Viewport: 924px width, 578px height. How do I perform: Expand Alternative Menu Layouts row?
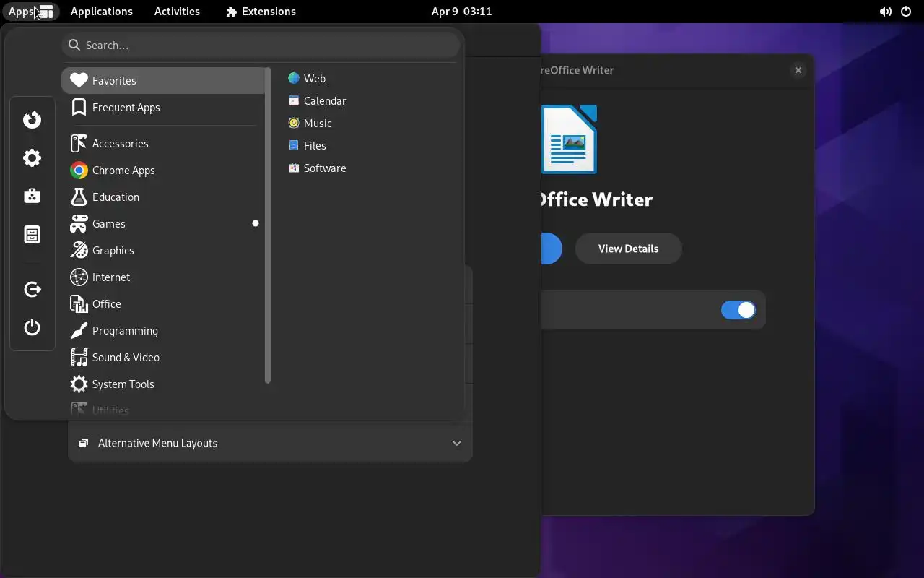[x=270, y=443]
